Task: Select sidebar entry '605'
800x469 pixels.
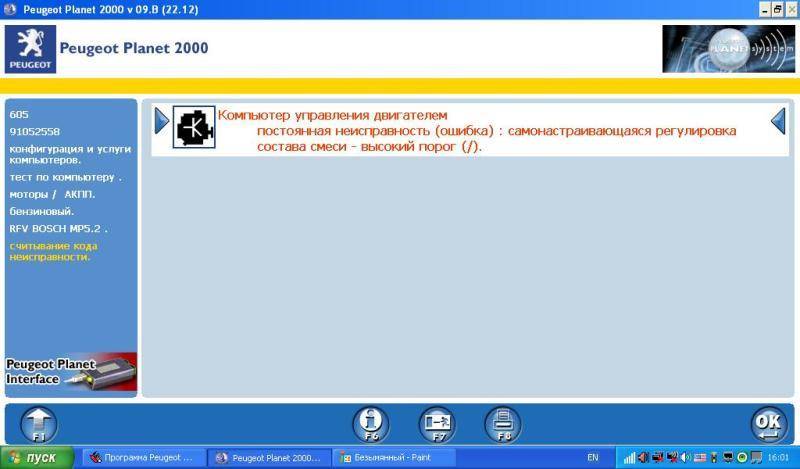Action: (x=19, y=114)
